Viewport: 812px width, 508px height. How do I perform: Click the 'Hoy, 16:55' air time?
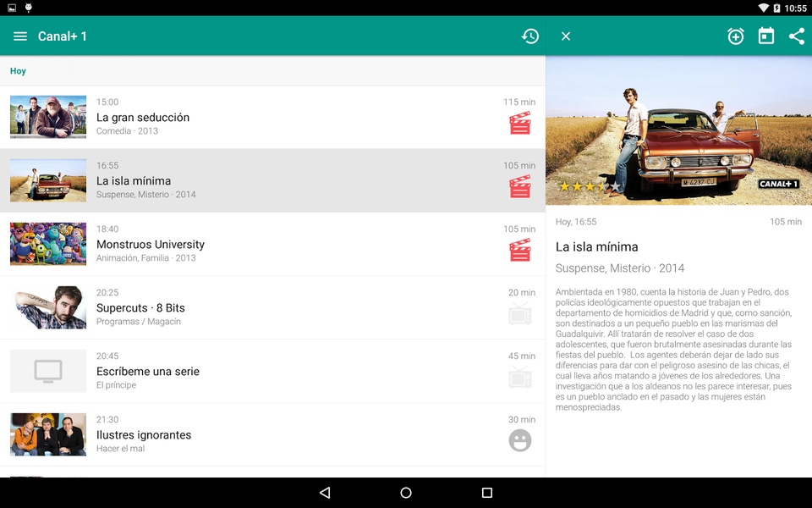[576, 222]
